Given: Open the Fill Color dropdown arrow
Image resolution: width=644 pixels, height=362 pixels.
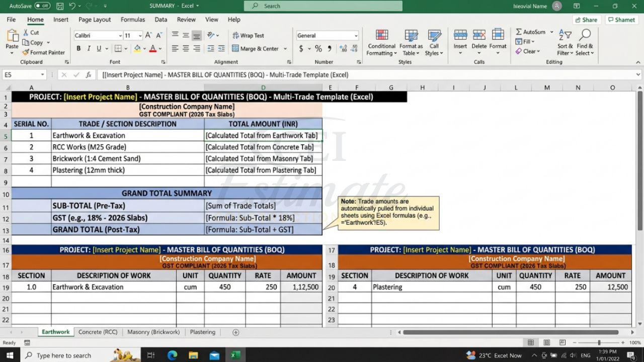Looking at the screenshot, I should coord(143,47).
